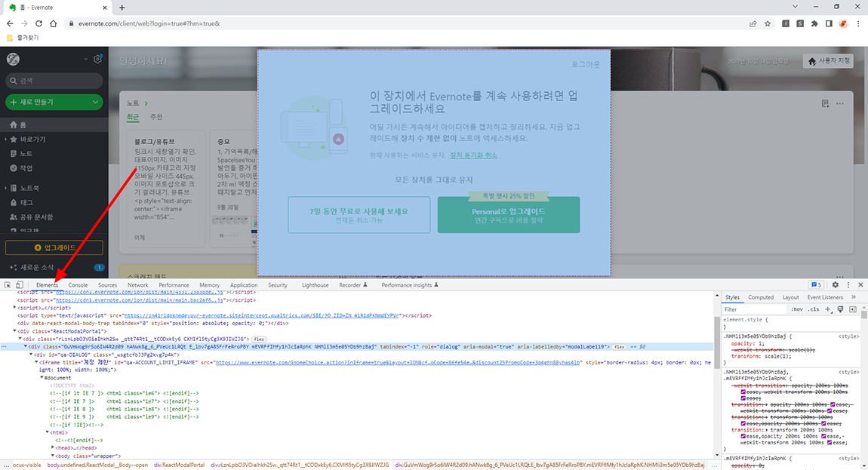Open the Recorder tab
Viewport: 868px width, 470px height.
[x=352, y=285]
